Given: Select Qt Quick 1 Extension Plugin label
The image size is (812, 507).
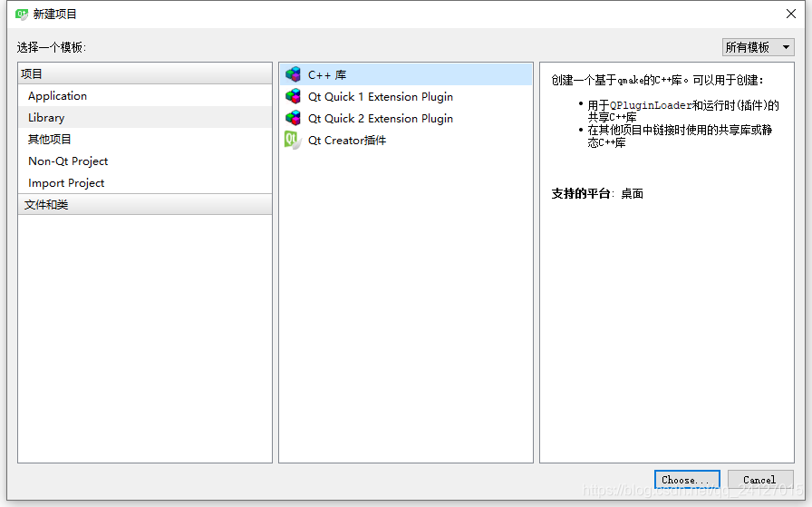Looking at the screenshot, I should (x=381, y=97).
